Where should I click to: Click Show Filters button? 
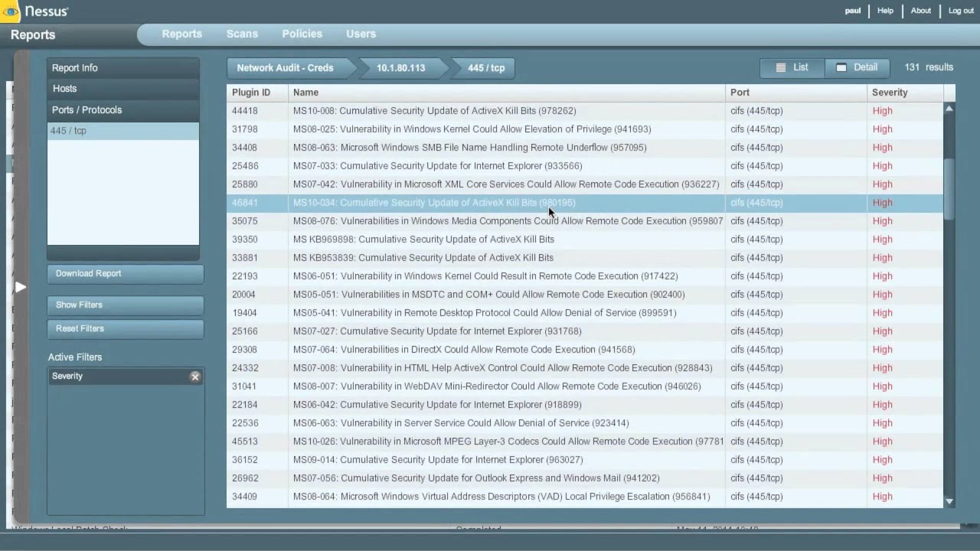click(x=126, y=305)
